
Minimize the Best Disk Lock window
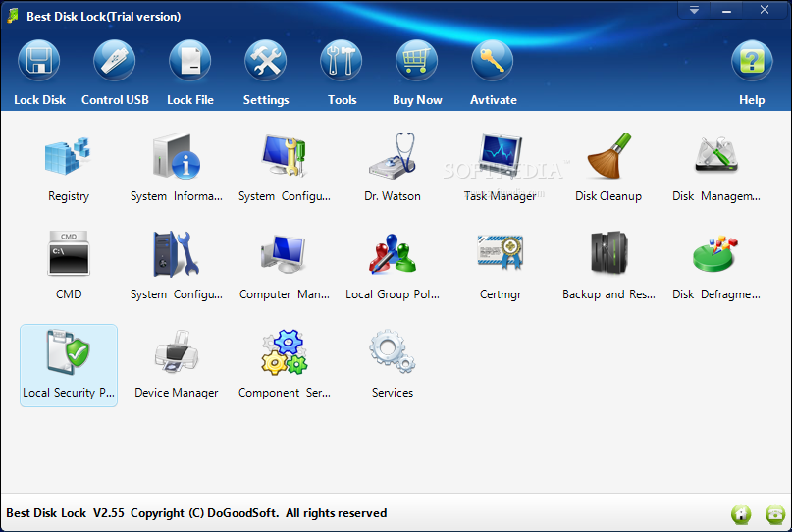726,10
